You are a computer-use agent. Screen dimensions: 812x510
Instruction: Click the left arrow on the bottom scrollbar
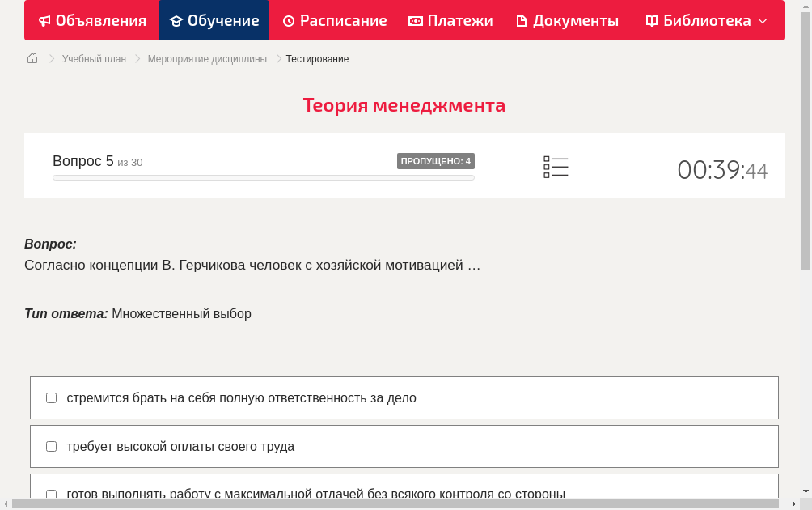coord(6,503)
